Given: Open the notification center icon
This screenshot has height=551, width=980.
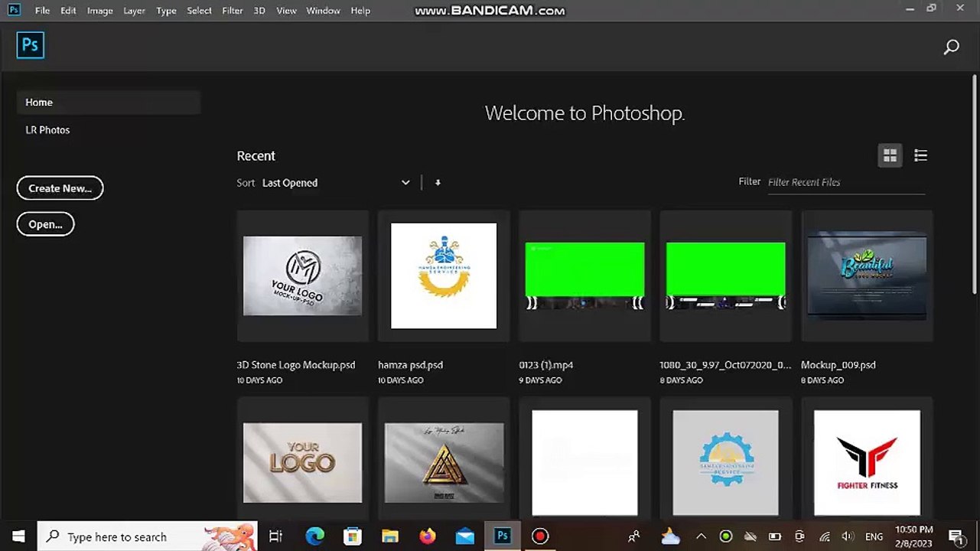Looking at the screenshot, I should click(956, 536).
